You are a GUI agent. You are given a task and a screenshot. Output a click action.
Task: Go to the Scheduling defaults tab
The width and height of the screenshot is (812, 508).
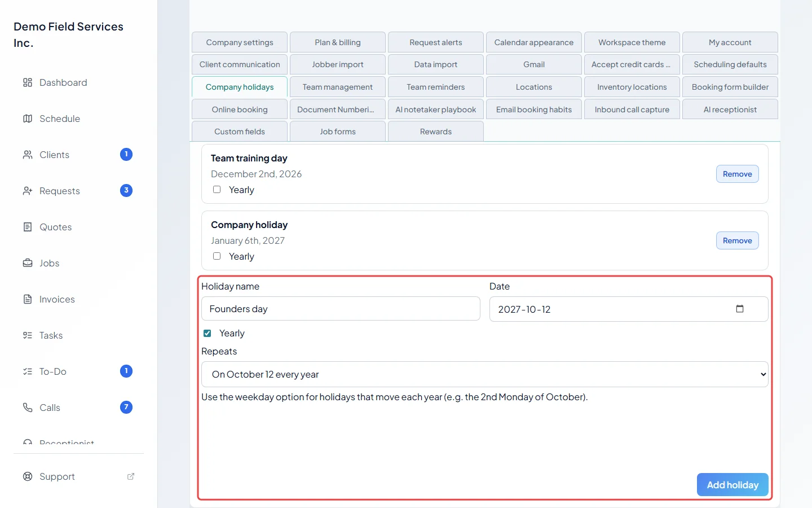pyautogui.click(x=730, y=64)
